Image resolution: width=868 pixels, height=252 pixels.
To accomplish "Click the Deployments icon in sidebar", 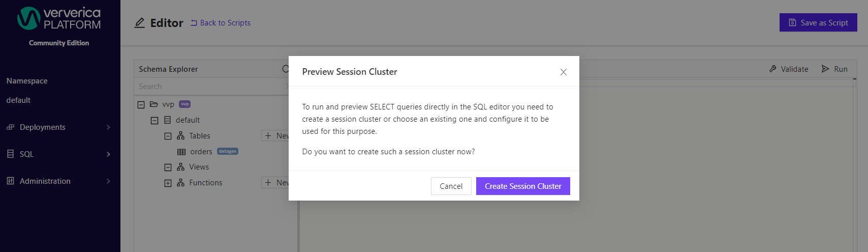I will [10, 127].
